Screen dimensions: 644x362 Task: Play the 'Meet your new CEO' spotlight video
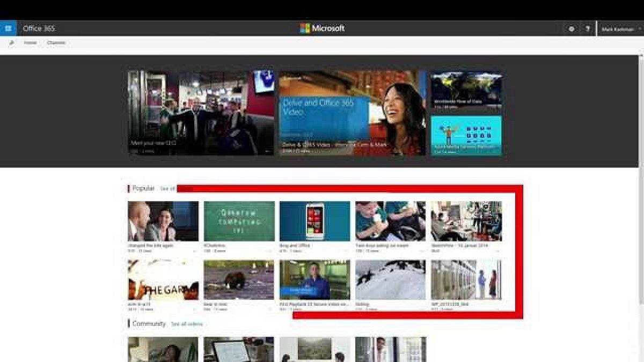[x=201, y=113]
